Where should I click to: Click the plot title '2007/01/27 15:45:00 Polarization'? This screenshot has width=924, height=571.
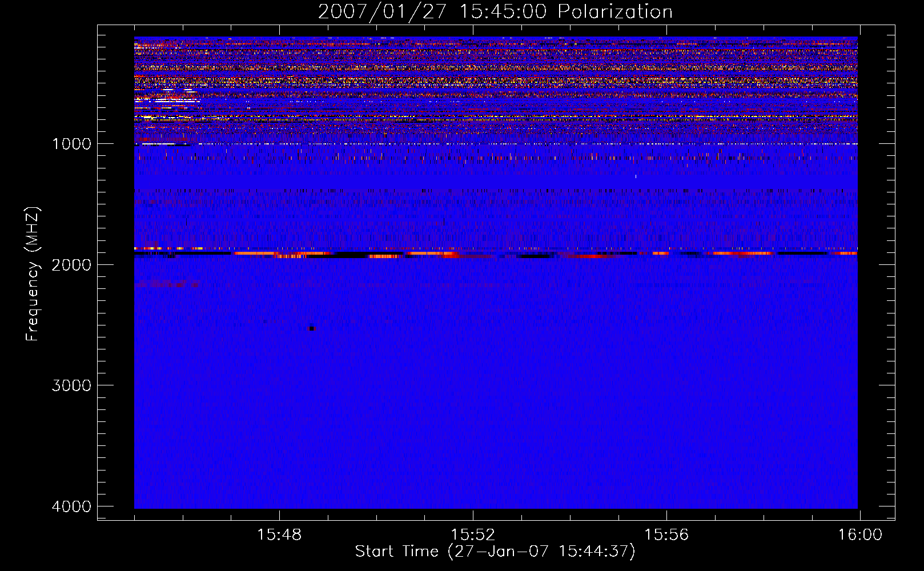click(x=495, y=12)
